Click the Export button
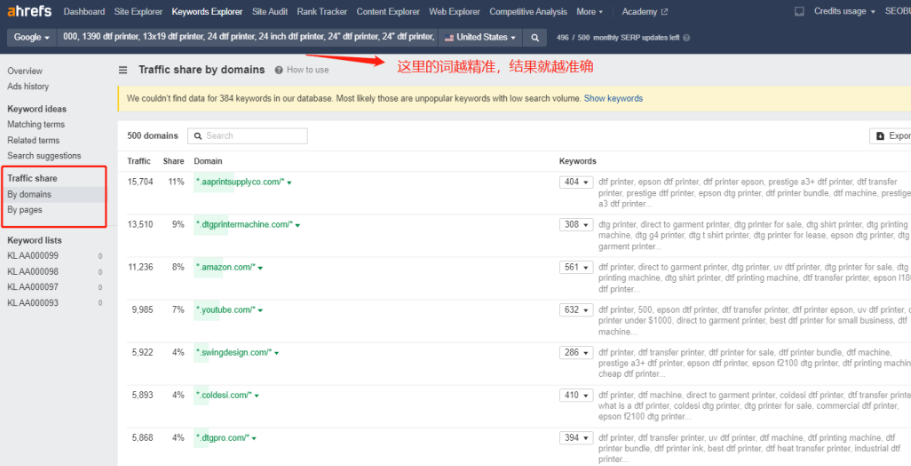 [x=891, y=135]
